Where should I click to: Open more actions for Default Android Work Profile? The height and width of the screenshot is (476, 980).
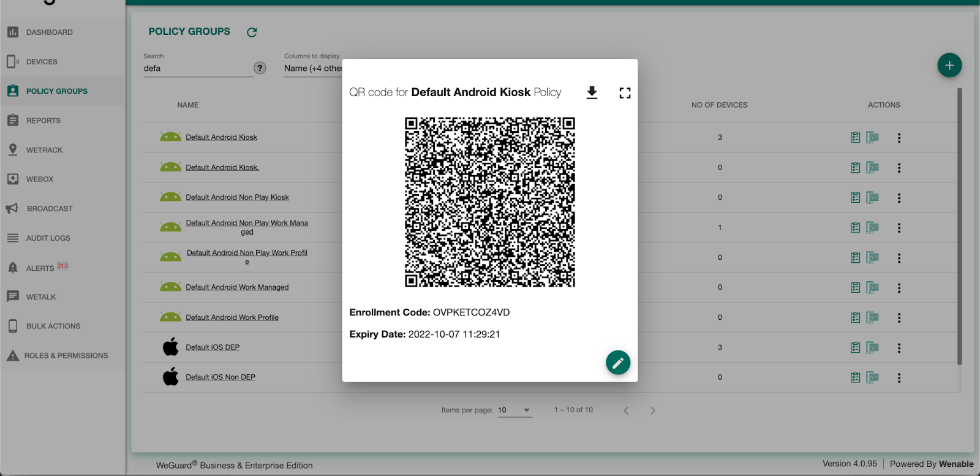coord(899,318)
